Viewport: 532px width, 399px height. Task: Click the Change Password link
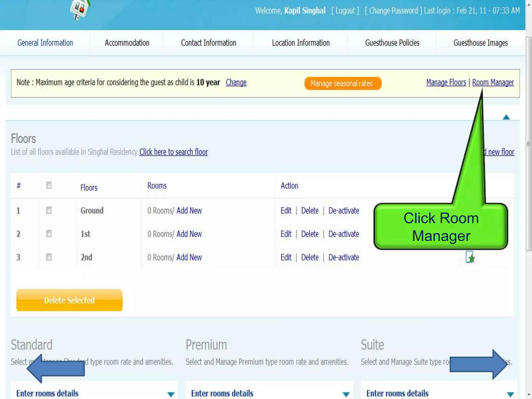(x=393, y=11)
